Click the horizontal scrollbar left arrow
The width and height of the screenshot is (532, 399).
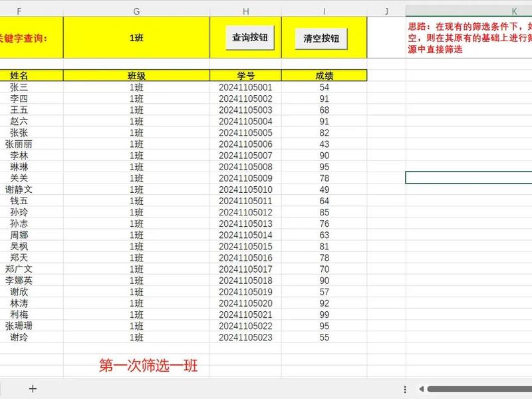421,389
